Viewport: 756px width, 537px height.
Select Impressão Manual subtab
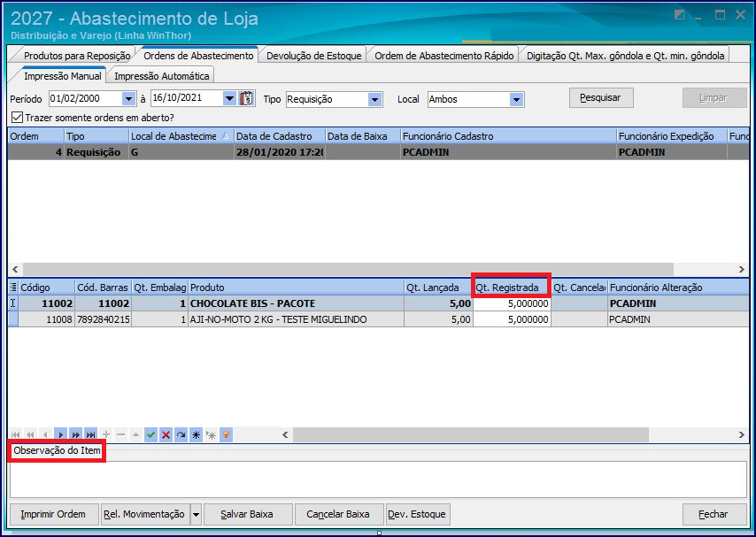62,76
